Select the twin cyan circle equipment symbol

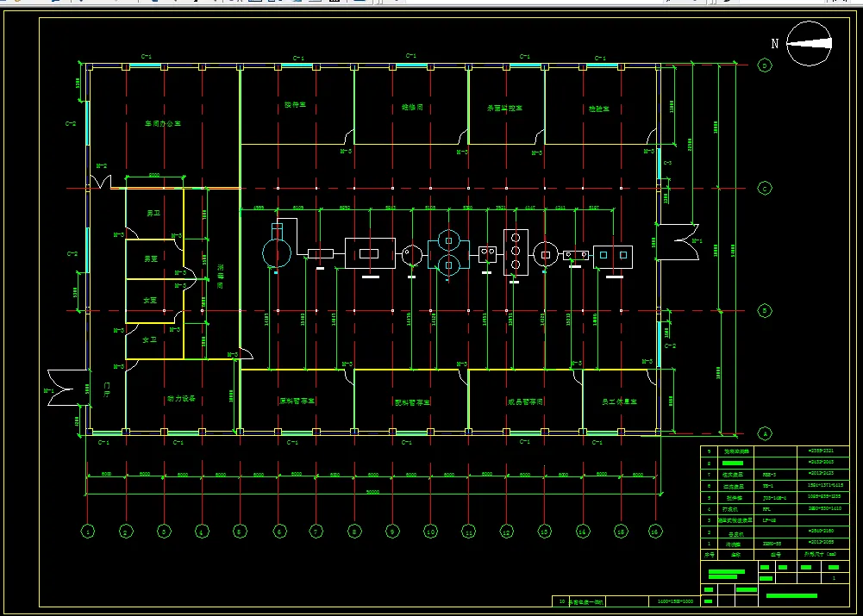coord(448,253)
